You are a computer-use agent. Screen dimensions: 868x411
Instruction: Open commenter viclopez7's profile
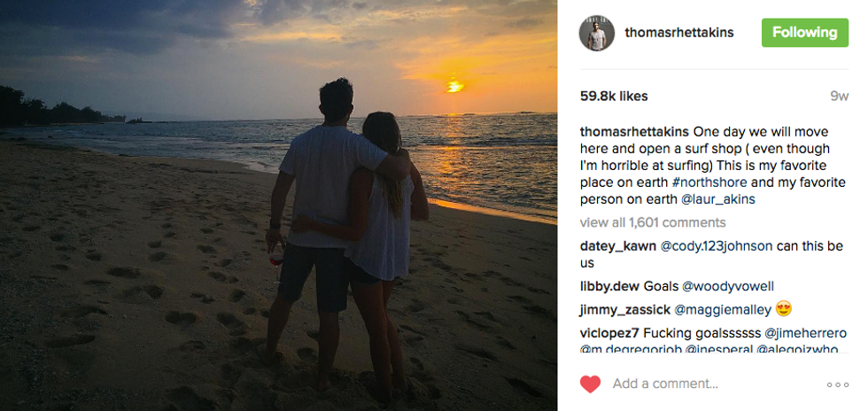pyautogui.click(x=609, y=333)
